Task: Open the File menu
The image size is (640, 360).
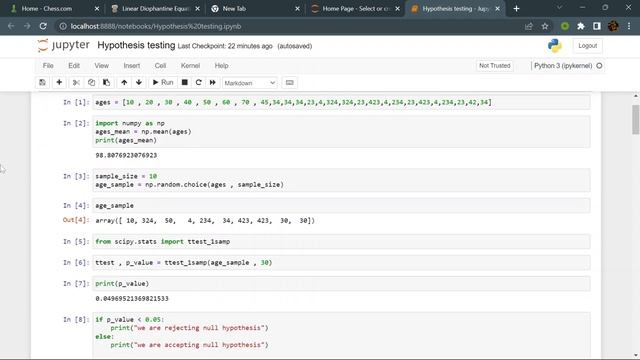Action: pos(48,66)
